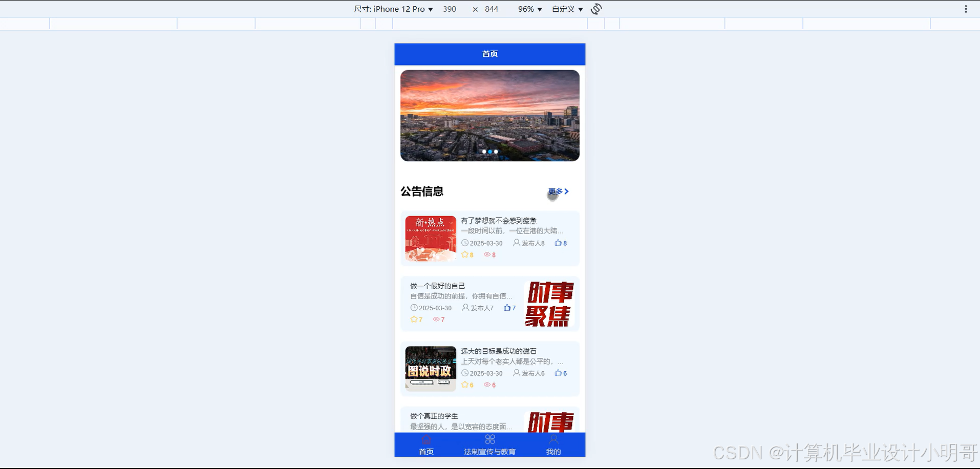Viewport: 980px width, 469px height.
Task: Open the 96% zoom level dropdown
Action: tap(529, 9)
